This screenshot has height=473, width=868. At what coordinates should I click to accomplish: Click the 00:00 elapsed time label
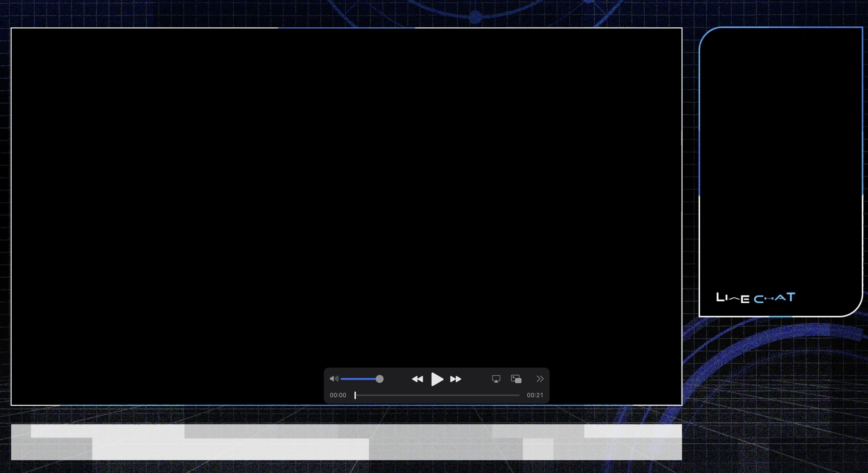pos(338,395)
